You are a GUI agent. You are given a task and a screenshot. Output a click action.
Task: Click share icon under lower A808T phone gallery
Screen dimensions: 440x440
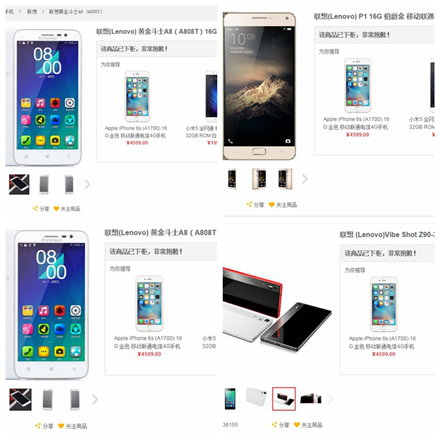pos(38,425)
